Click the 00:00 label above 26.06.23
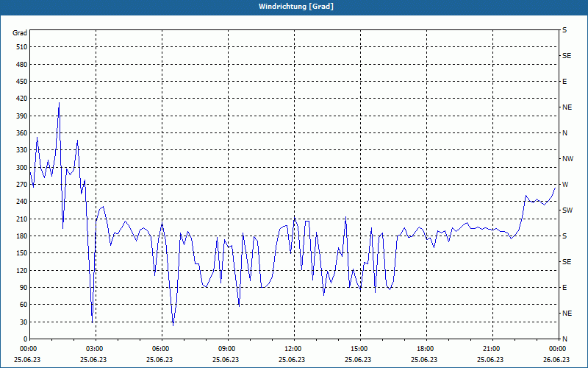The image size is (588, 368). point(557,349)
